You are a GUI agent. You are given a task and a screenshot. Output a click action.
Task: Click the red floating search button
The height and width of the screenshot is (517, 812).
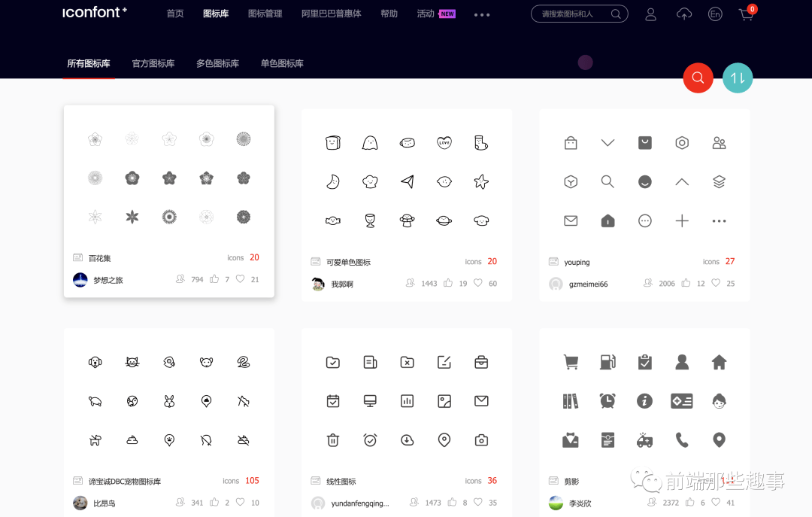click(x=698, y=78)
